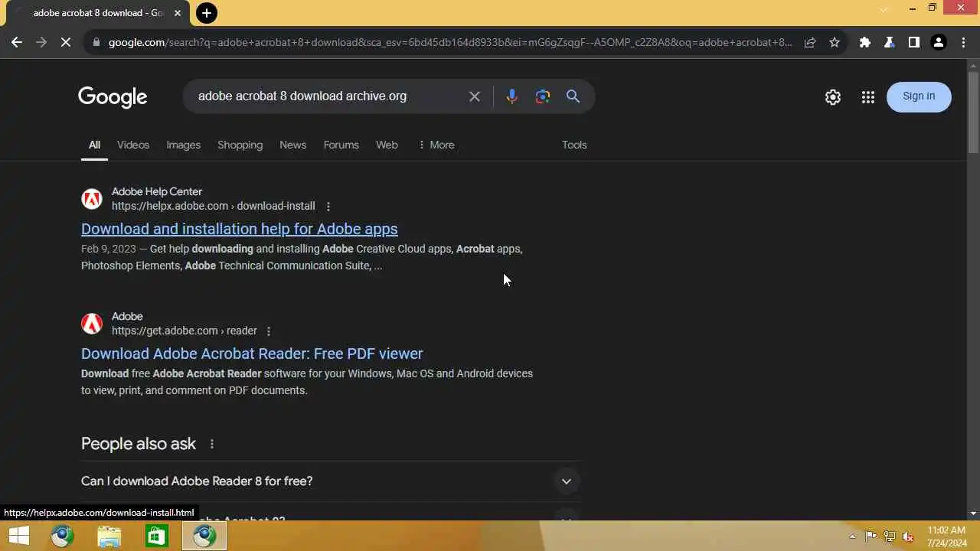
Task: Select the All results tab
Action: [94, 145]
